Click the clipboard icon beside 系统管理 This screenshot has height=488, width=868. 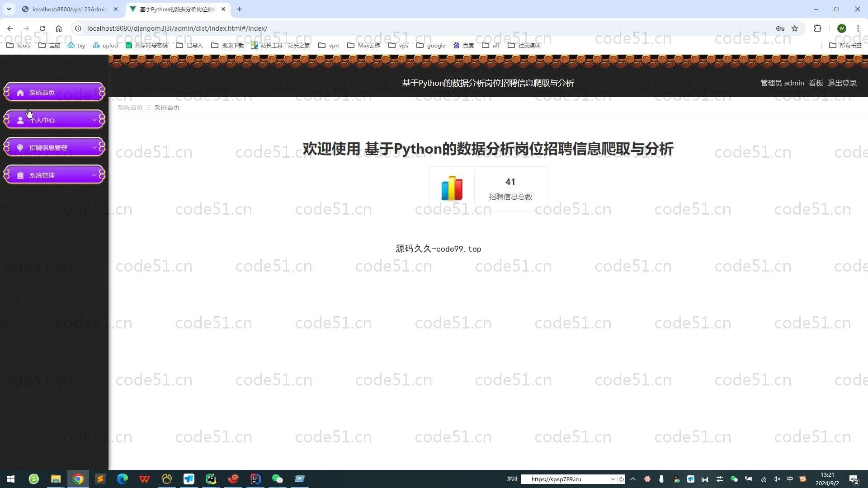tap(20, 175)
